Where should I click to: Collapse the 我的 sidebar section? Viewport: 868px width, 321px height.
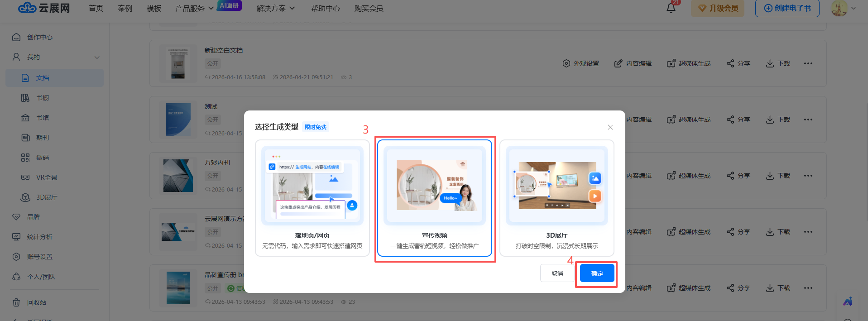[x=97, y=57]
